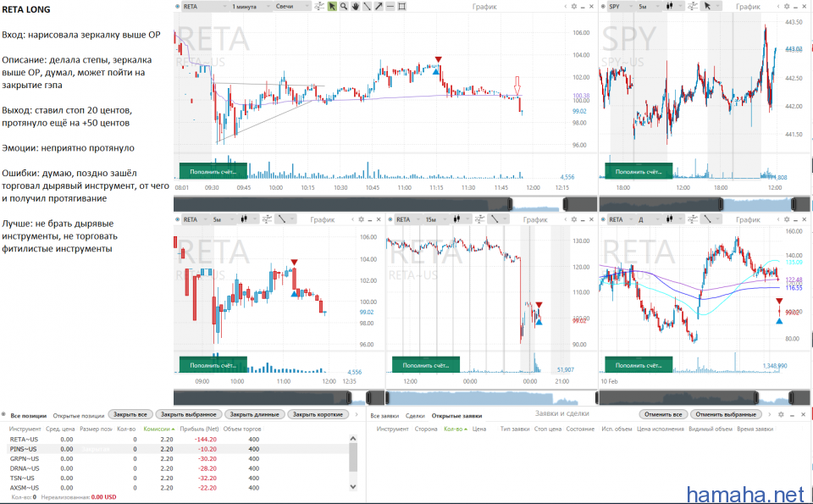The height and width of the screenshot is (504, 813).
Task: Open settings gear of RETA 5м chart
Action: tap(362, 219)
